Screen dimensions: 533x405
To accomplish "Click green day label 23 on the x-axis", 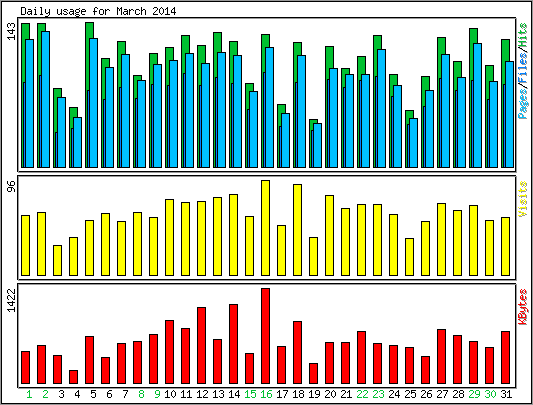I will point(378,394).
